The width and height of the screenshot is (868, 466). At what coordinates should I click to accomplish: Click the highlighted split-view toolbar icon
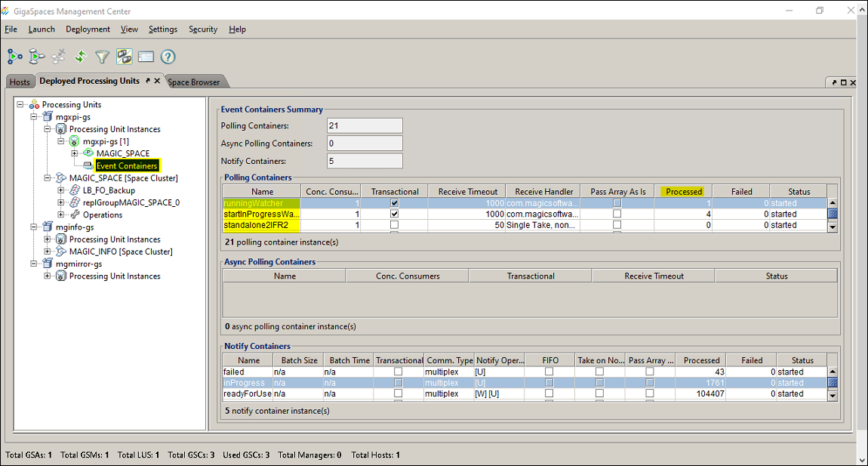124,57
